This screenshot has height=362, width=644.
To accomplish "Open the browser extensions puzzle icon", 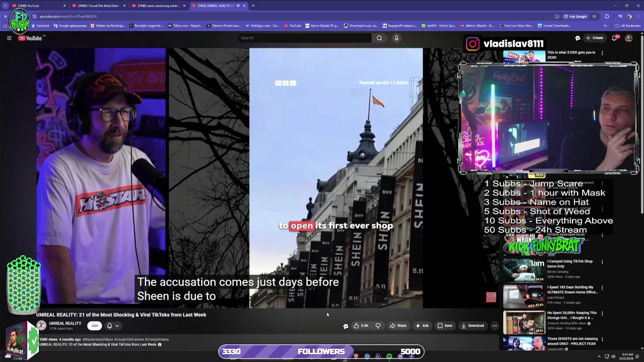I will click(x=607, y=16).
